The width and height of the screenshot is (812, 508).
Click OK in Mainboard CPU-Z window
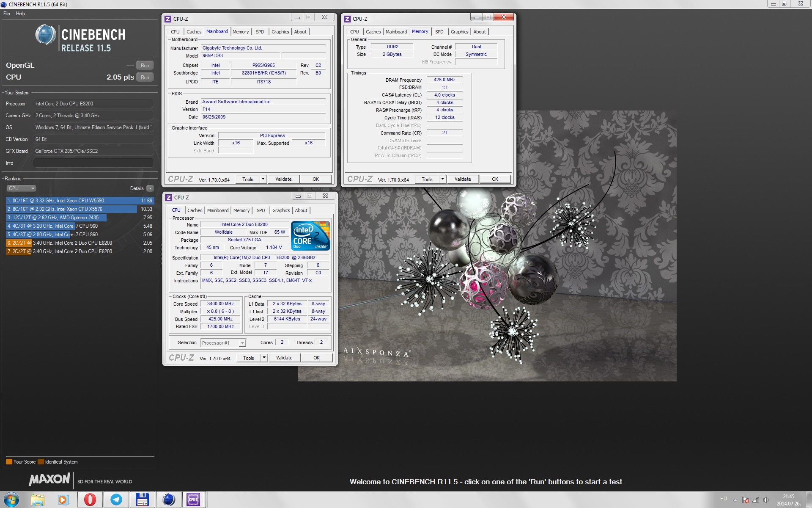pos(315,179)
